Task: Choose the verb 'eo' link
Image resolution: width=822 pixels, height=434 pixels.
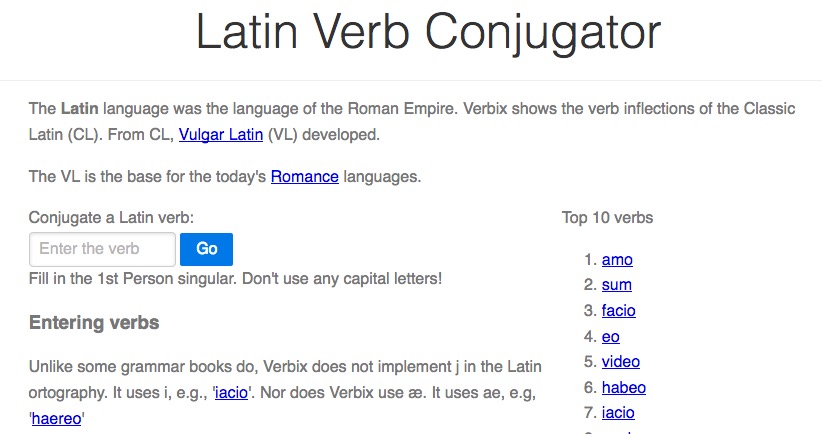Action: coord(611,337)
